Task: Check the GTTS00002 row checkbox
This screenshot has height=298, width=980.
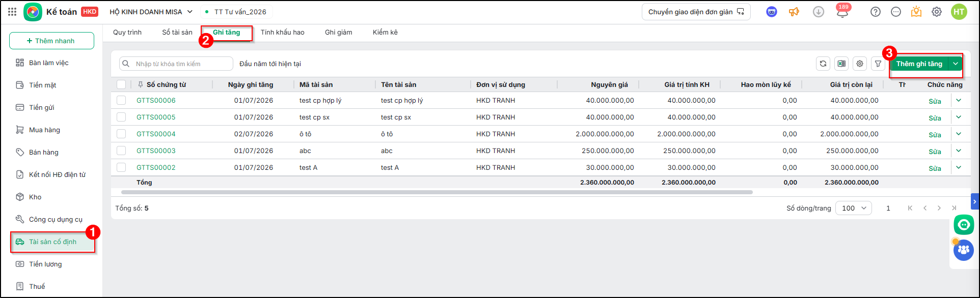Action: click(x=121, y=167)
